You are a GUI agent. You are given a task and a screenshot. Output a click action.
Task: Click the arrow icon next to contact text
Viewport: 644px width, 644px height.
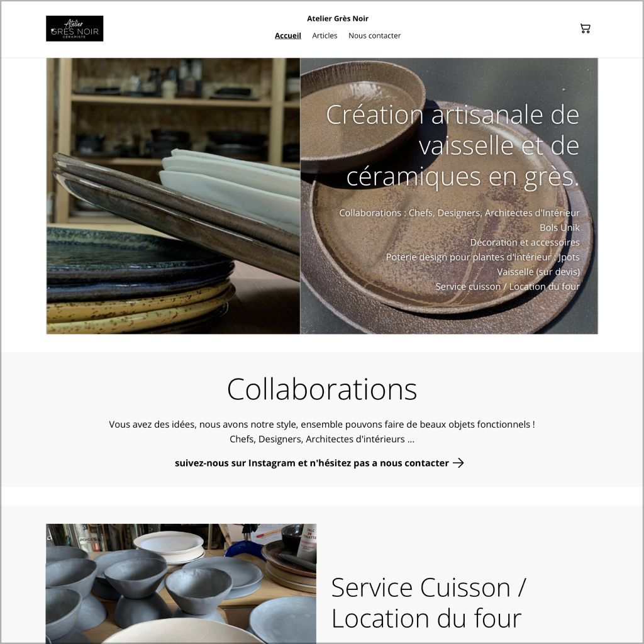(459, 463)
